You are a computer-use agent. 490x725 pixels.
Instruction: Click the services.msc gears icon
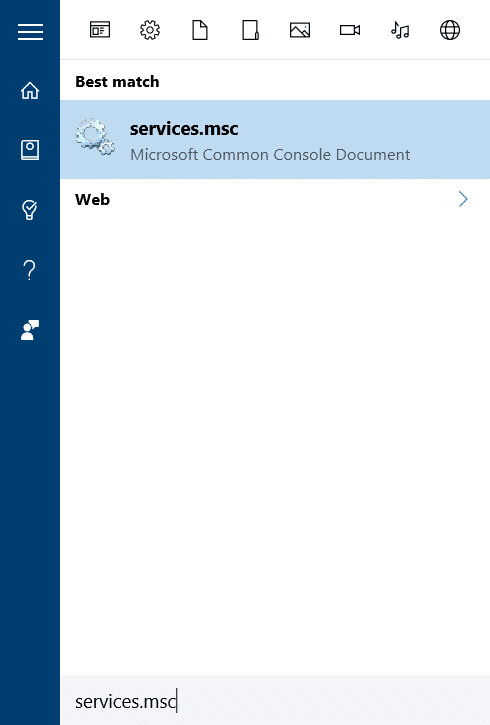(95, 137)
